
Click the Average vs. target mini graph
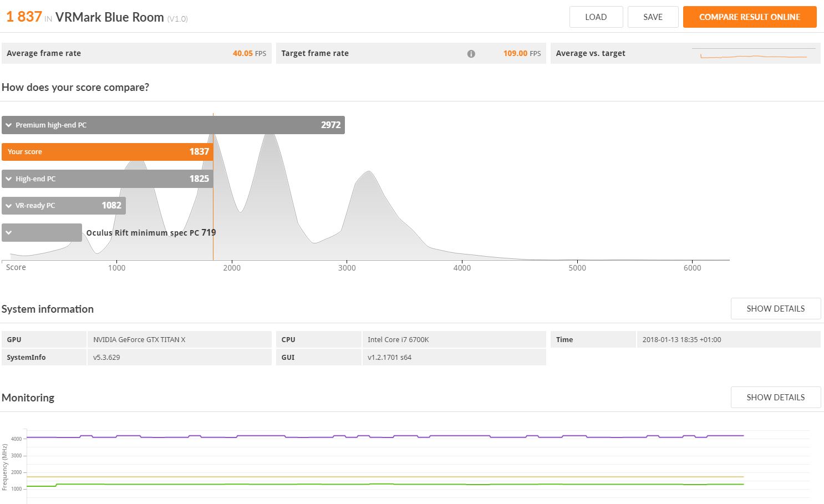click(x=754, y=54)
